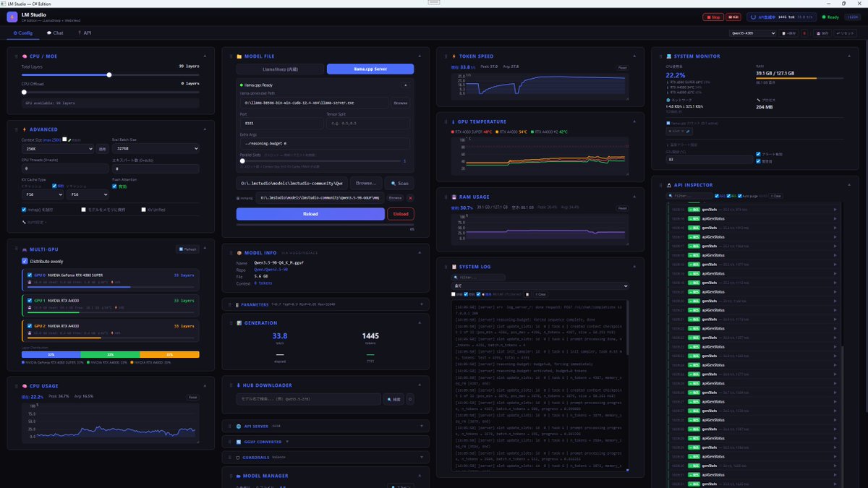Uncheck GPU 2 NVIDIA RTX A4000
868x488 pixels.
[x=30, y=326]
